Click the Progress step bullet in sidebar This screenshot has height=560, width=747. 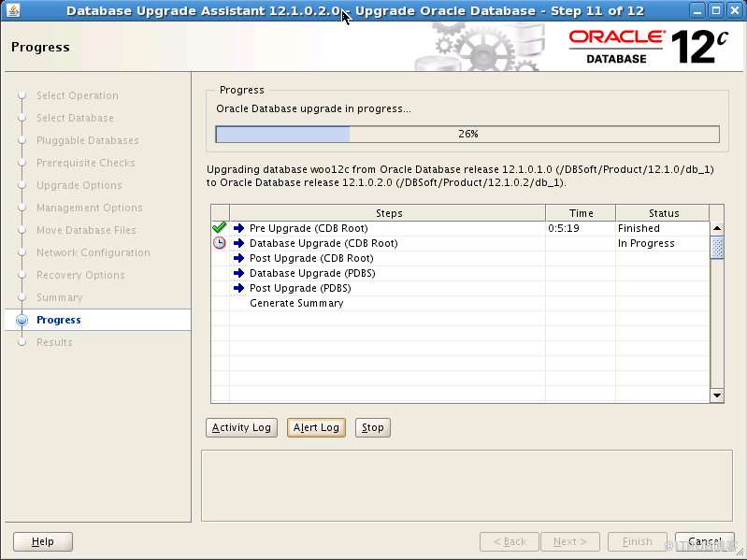(22, 320)
